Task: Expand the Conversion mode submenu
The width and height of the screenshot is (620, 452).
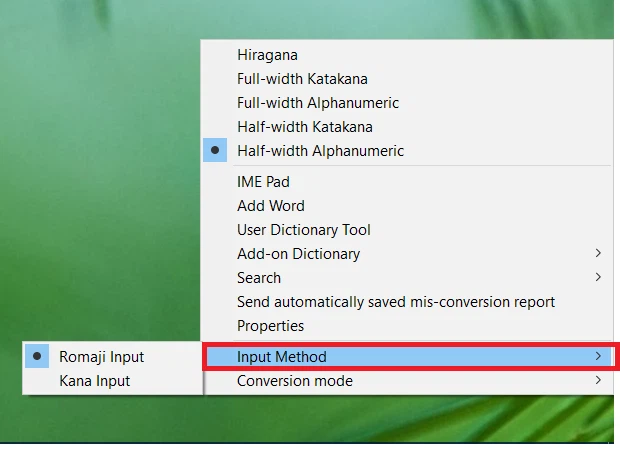Action: click(x=294, y=381)
